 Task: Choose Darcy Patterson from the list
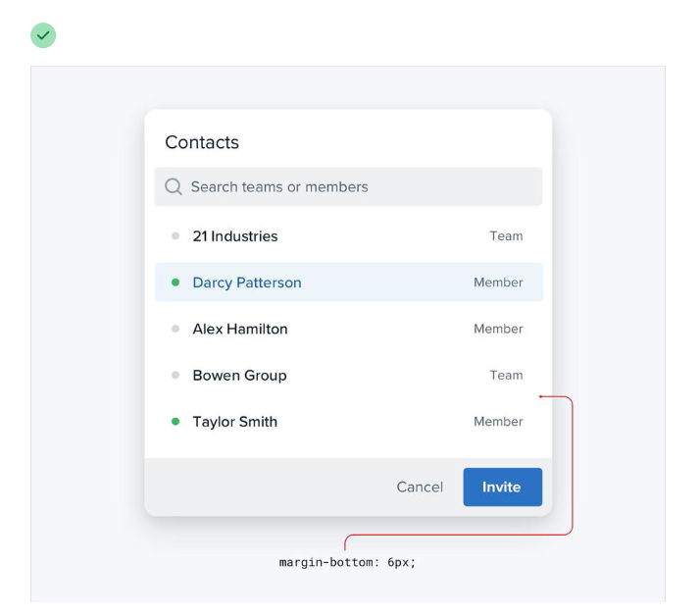(247, 282)
